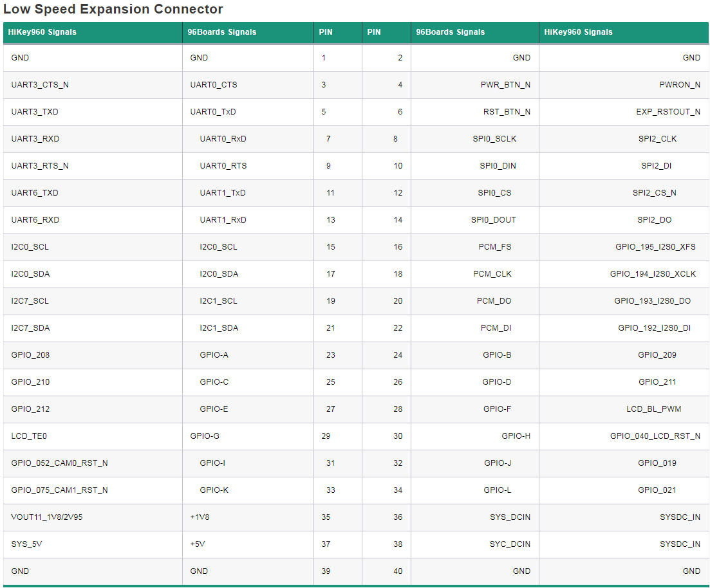Select the pin number 40 cell

(398, 571)
